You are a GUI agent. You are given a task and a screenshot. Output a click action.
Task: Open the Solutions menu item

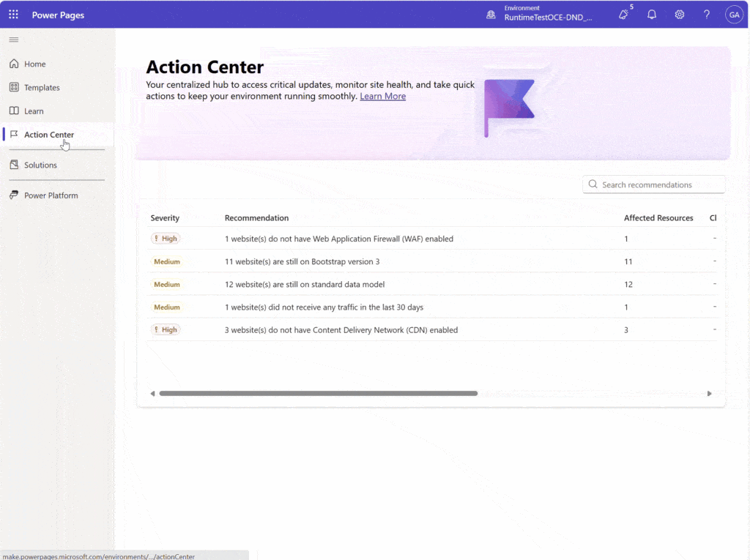coord(57,165)
